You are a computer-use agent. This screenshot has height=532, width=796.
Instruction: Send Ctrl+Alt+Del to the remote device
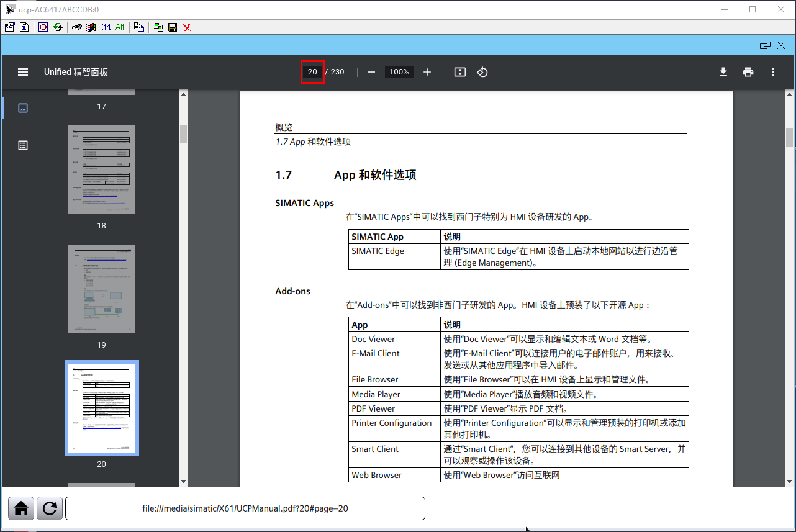[76, 27]
